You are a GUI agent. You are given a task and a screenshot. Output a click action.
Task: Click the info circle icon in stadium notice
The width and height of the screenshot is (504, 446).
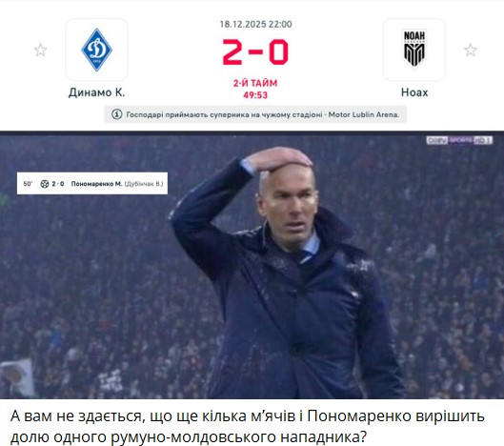coord(116,114)
